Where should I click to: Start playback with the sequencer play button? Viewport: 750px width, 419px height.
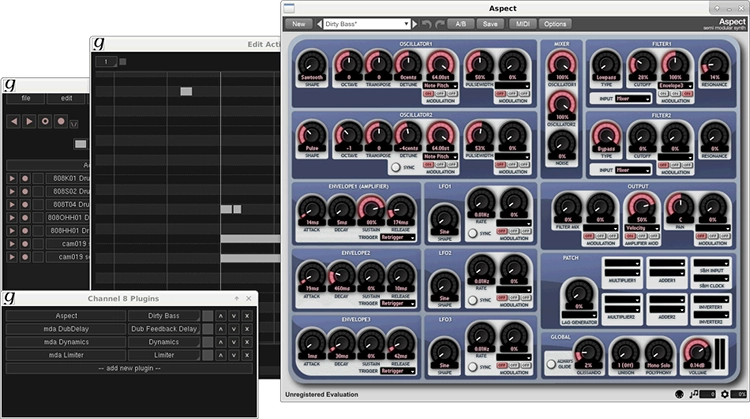[29, 121]
